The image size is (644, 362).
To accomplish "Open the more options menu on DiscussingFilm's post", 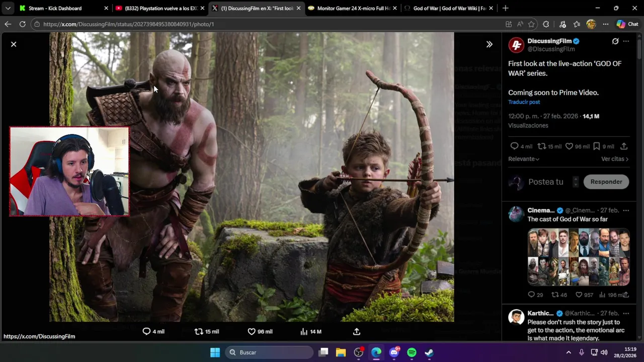I will [626, 41].
